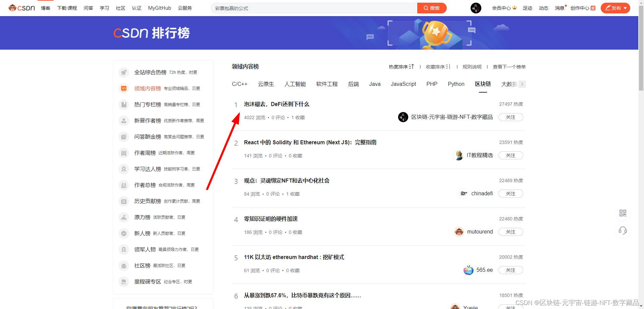Click the 新人榜 icon
Image resolution: width=644 pixels, height=309 pixels.
pos(124,234)
